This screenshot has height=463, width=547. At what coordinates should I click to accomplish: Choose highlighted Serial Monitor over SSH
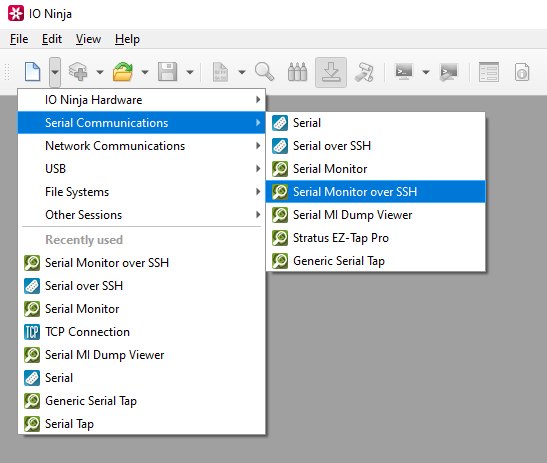click(x=375, y=192)
